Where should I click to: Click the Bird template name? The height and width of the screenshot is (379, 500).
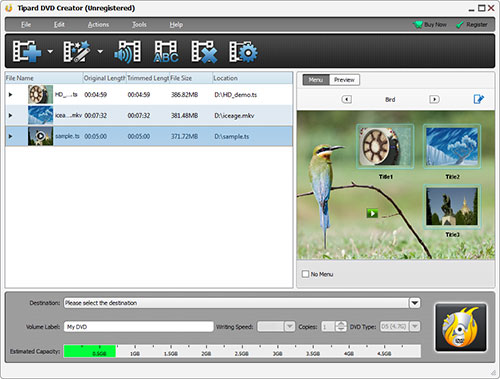pyautogui.click(x=390, y=99)
